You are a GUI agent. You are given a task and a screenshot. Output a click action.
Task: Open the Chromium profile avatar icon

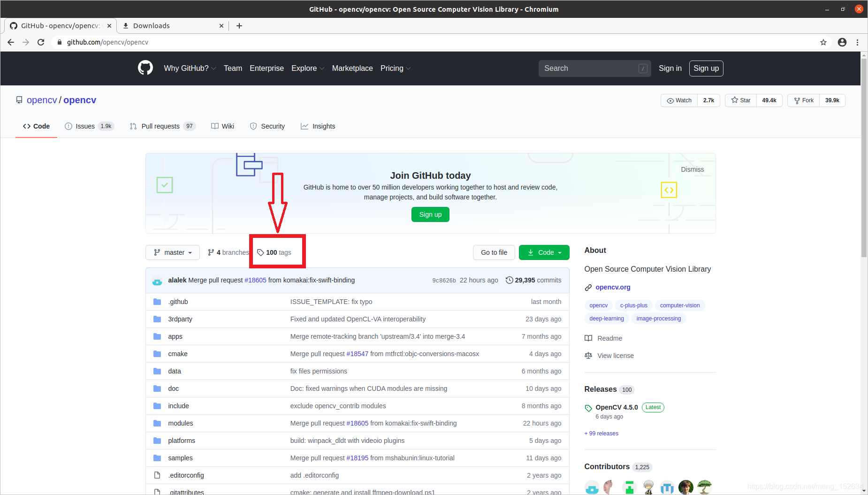coord(842,42)
